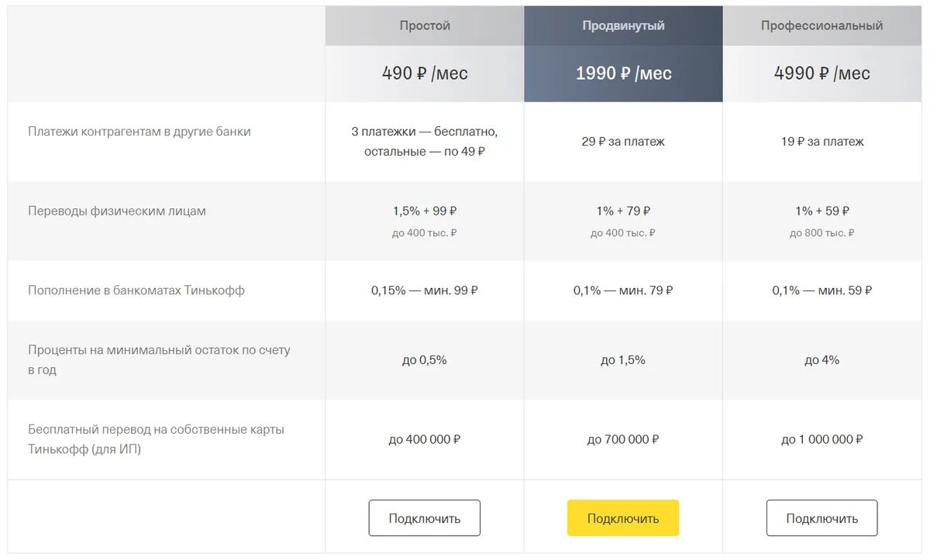Select the Профессиональный tariff header

pyautogui.click(x=821, y=26)
